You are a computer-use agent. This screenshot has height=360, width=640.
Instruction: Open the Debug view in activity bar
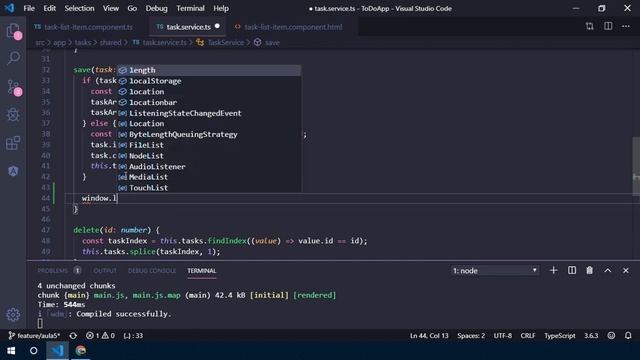coord(13,115)
